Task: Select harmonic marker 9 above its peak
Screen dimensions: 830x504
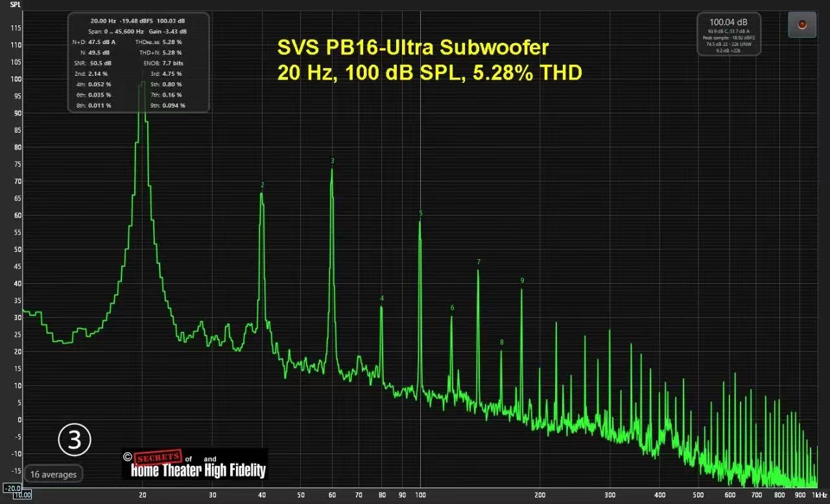Action: pyautogui.click(x=522, y=281)
